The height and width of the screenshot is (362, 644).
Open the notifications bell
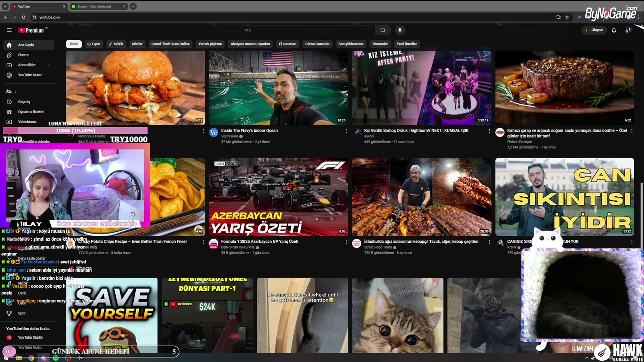click(614, 30)
